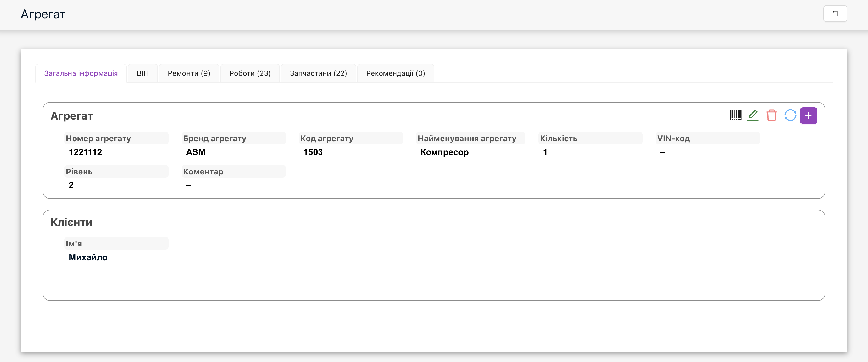Delete the aggregate using red trash icon
This screenshot has height=362, width=868.
point(771,116)
